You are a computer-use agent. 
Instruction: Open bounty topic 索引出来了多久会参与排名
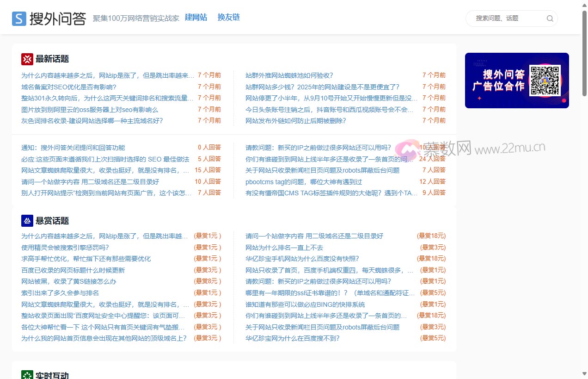tap(60, 293)
